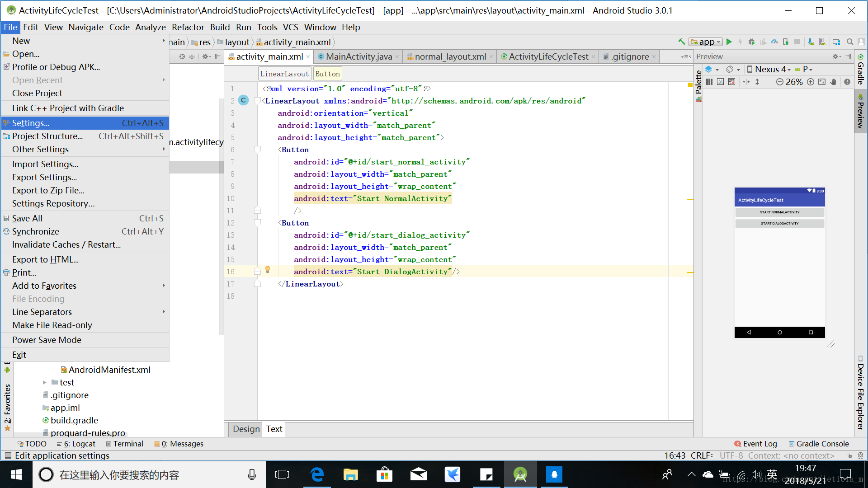
Task: Click the preview warnings exclamation icon
Action: tap(847, 82)
